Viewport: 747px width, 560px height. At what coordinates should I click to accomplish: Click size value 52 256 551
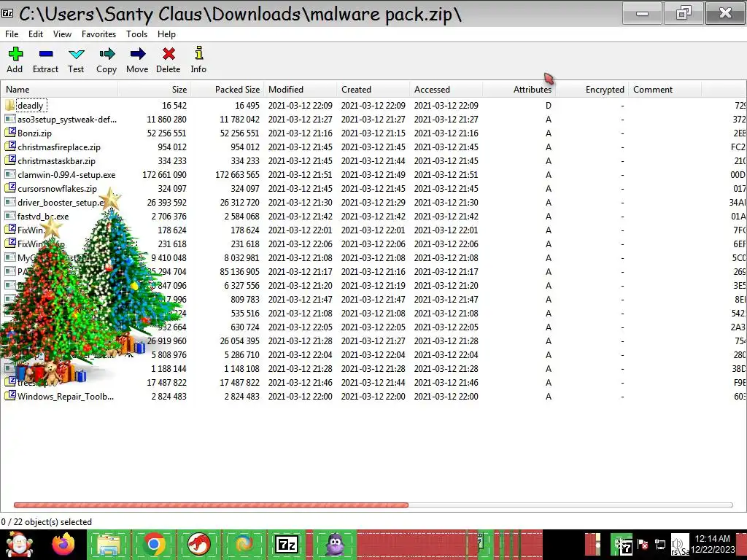click(x=167, y=133)
